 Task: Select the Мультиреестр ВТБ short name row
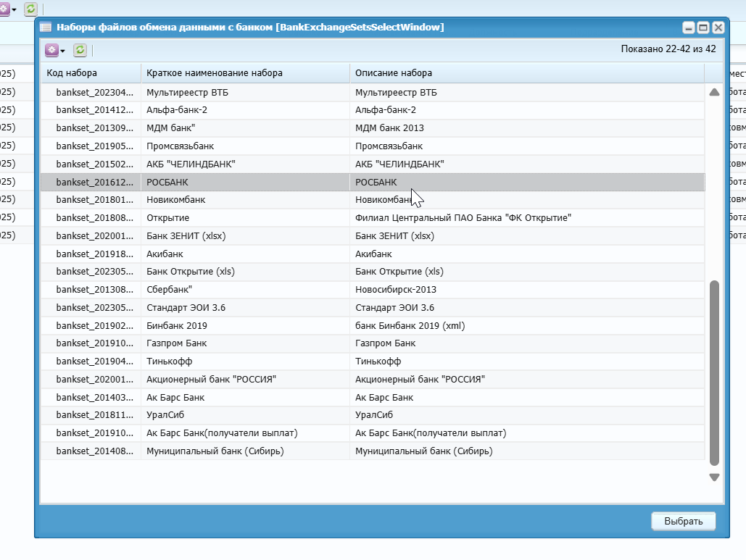point(245,93)
